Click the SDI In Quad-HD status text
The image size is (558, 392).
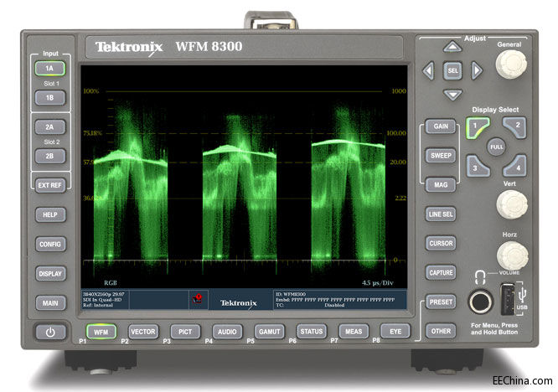point(102,300)
